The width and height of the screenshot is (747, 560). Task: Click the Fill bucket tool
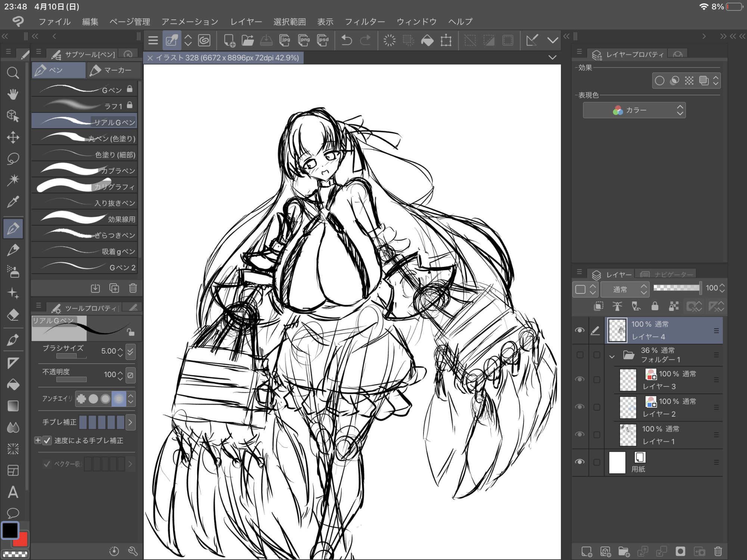click(13, 385)
